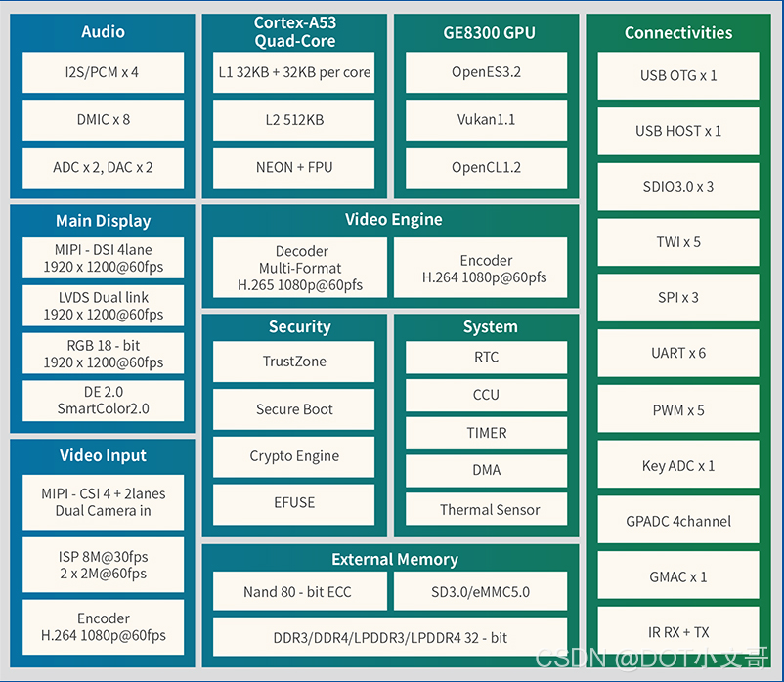This screenshot has height=682, width=784.
Task: Click the USB OTG x 1 box
Action: [678, 75]
